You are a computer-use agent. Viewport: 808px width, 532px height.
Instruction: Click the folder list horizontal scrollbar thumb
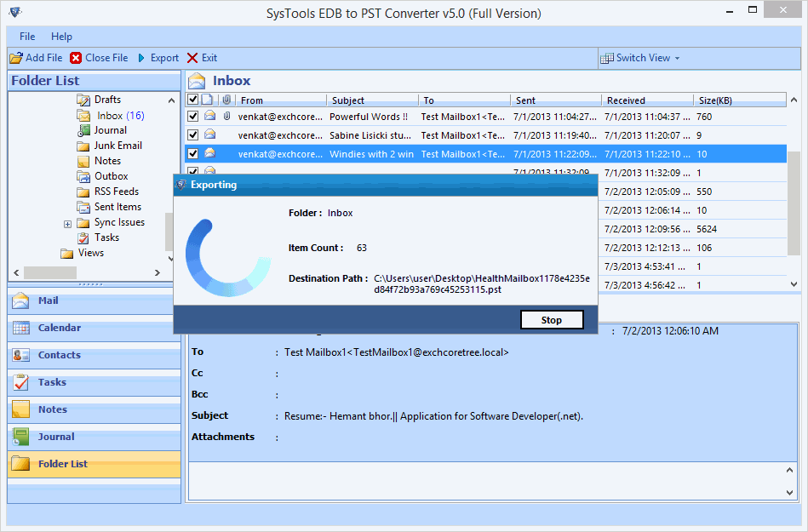click(x=50, y=272)
